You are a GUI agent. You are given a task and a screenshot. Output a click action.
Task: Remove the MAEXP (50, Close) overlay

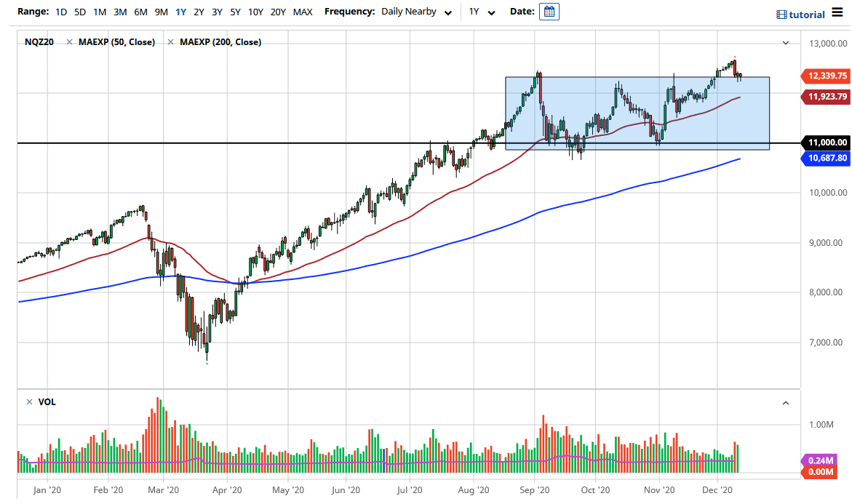(x=70, y=41)
